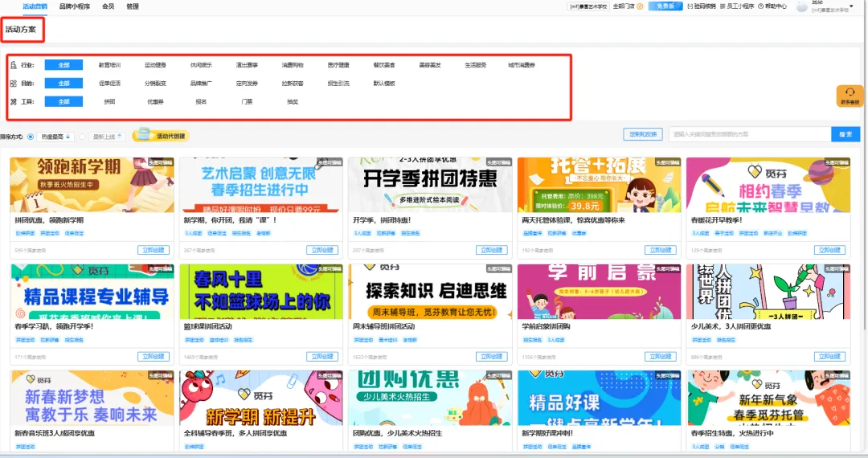This screenshot has height=458, width=868.
Task: Click the 工具 tools icon in filter panel
Action: tap(13, 102)
